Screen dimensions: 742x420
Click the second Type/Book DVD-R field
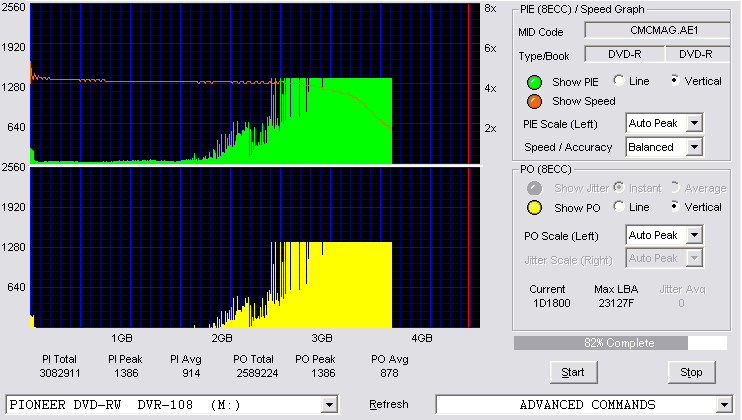(698, 54)
